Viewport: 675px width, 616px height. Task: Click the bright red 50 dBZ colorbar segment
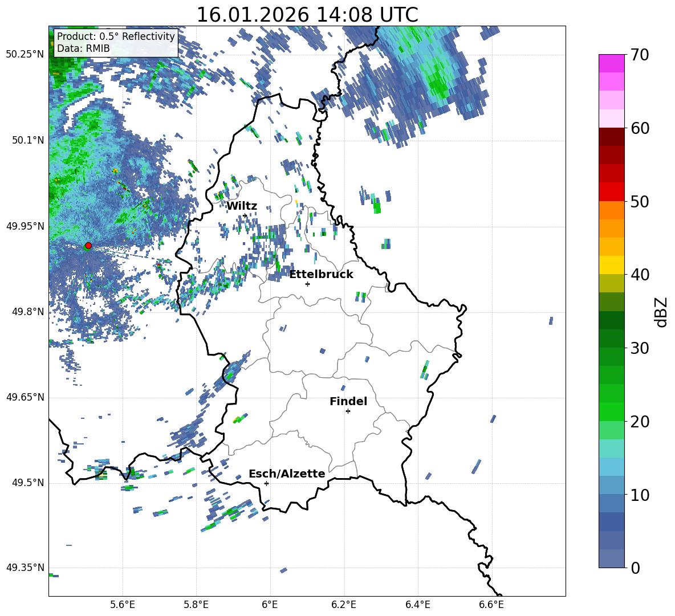click(x=611, y=192)
